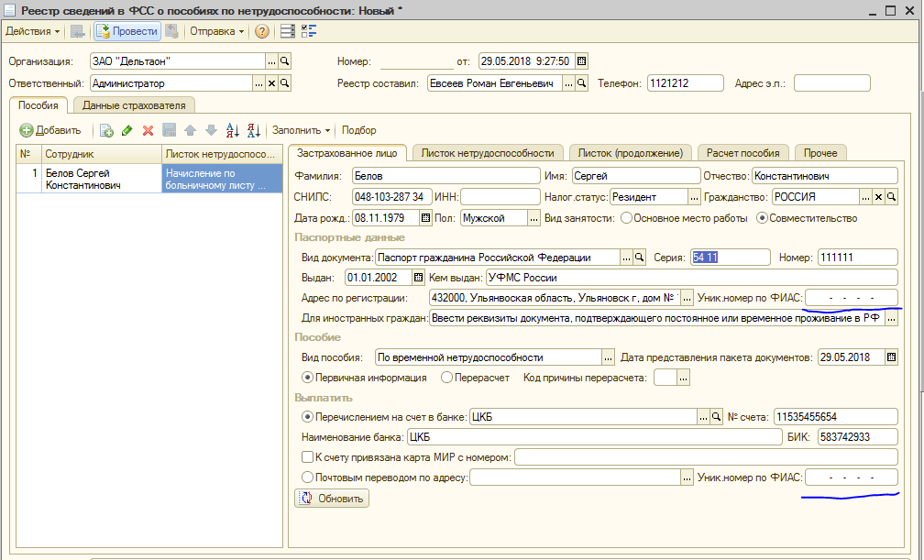
Task: Open Вид пособия selection ellipsis button
Action: point(608,357)
